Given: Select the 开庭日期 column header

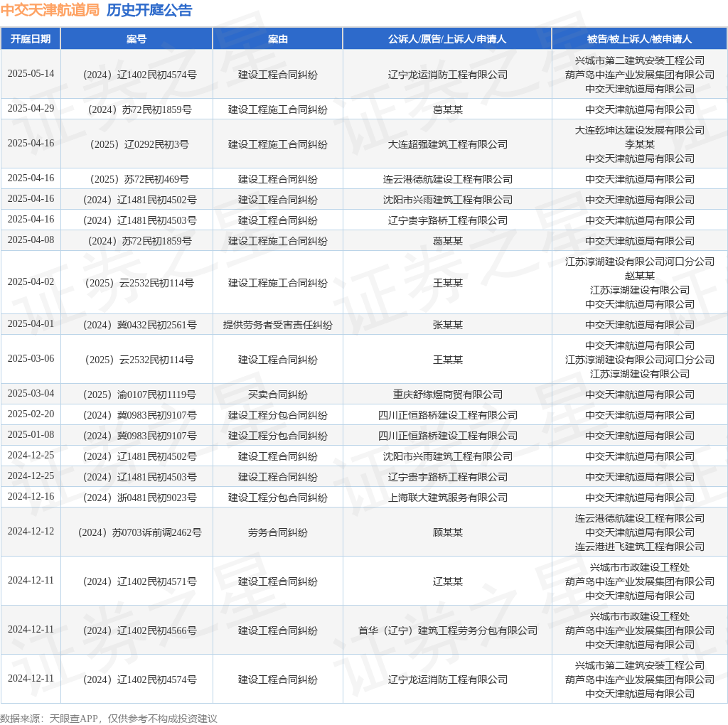Looking at the screenshot, I should tap(31, 39).
